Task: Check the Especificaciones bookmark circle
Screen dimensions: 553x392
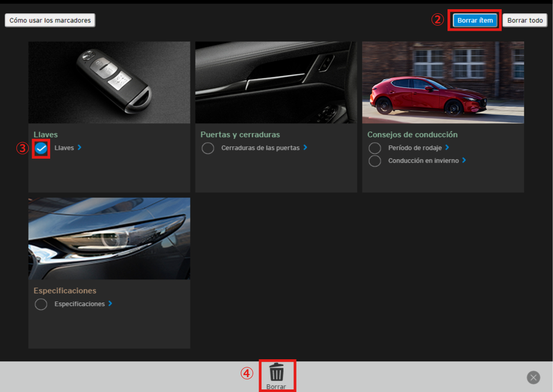Action: tap(41, 304)
